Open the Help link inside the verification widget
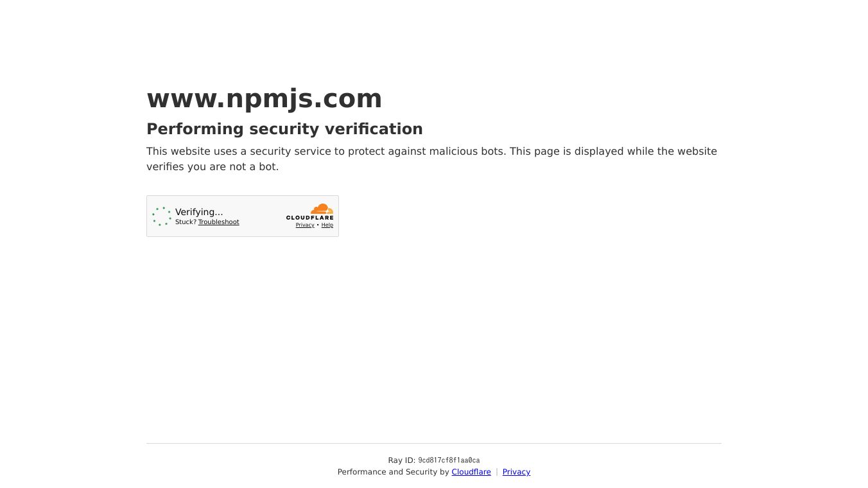This screenshot has width=868, height=488. (327, 225)
